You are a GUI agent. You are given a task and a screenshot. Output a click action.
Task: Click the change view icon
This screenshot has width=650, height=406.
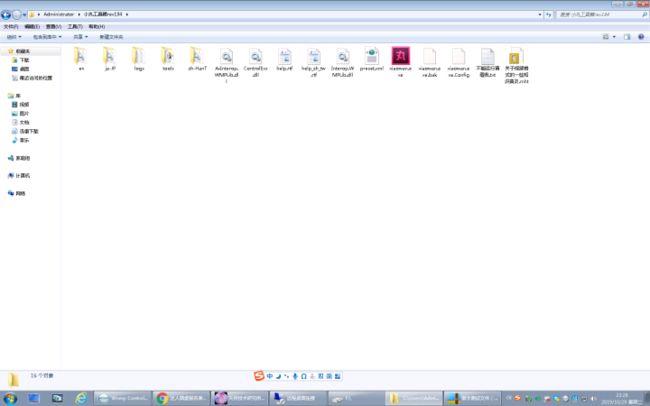(x=606, y=37)
